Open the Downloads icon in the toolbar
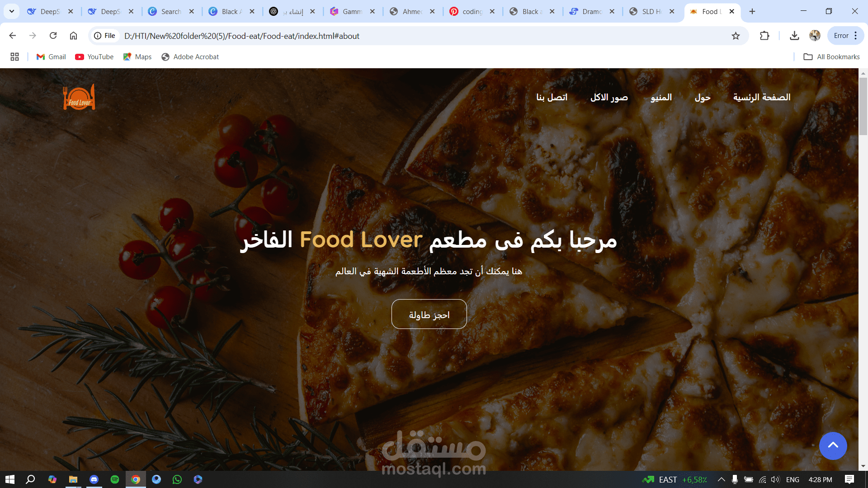868x488 pixels. (794, 36)
